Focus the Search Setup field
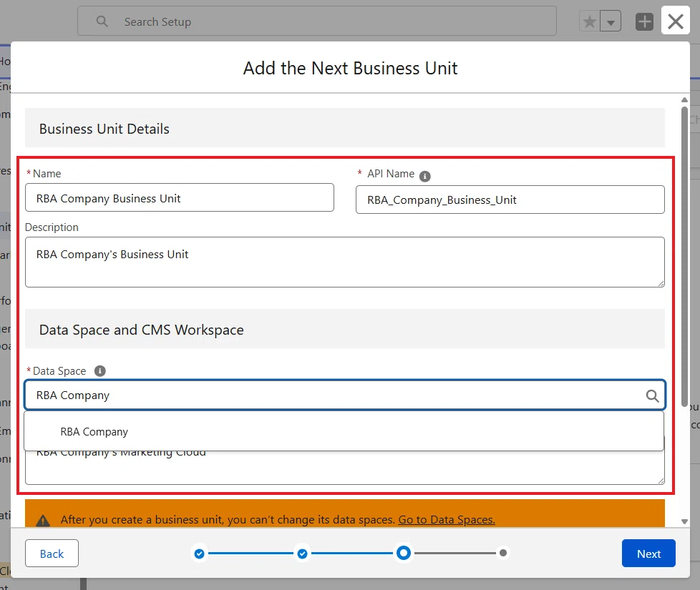 317,21
